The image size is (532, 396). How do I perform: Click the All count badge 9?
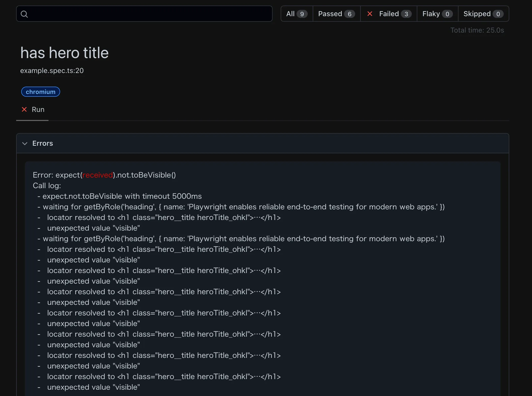[302, 14]
